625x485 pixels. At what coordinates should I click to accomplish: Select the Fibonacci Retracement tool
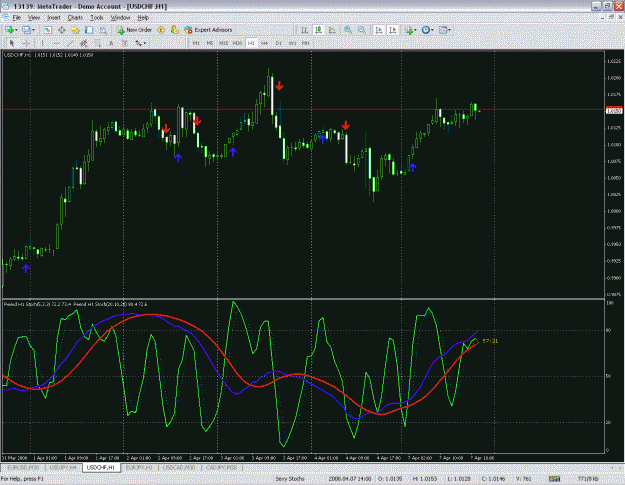tap(98, 43)
